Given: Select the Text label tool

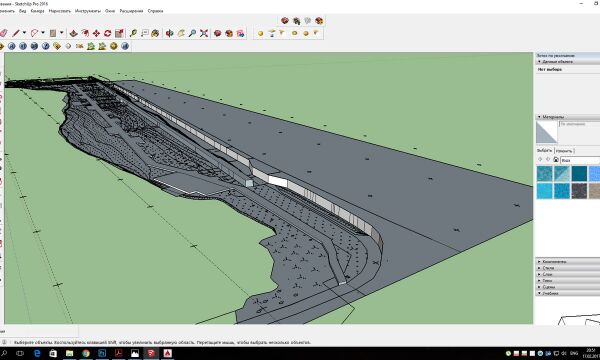Looking at the screenshot, I should (x=145, y=33).
